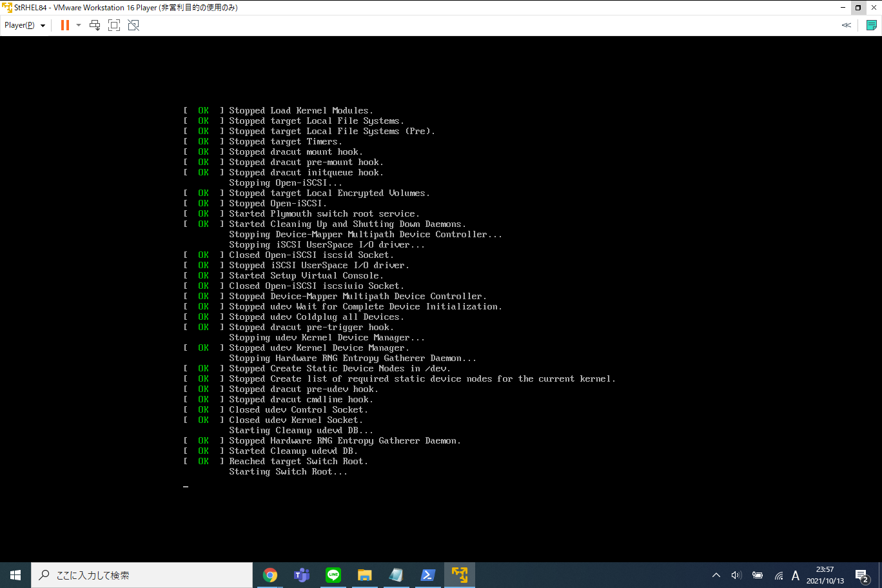Click the line "Stopping Open-iSCSI..."
This screenshot has height=588, width=882.
286,183
